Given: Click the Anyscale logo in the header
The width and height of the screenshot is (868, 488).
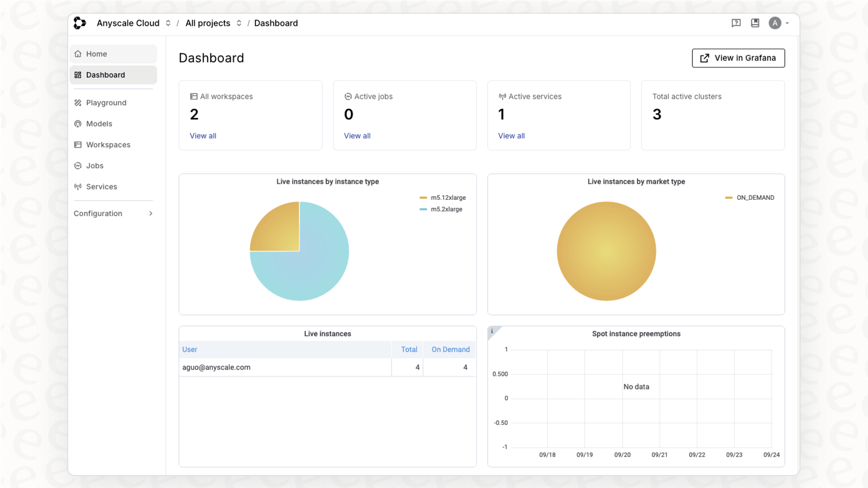Looking at the screenshot, I should 80,23.
